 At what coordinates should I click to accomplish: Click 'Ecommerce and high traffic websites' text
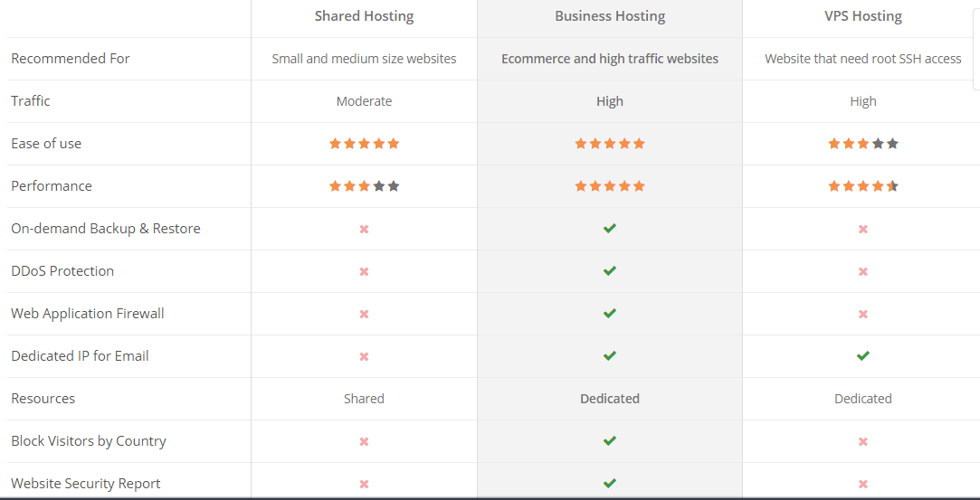610,59
